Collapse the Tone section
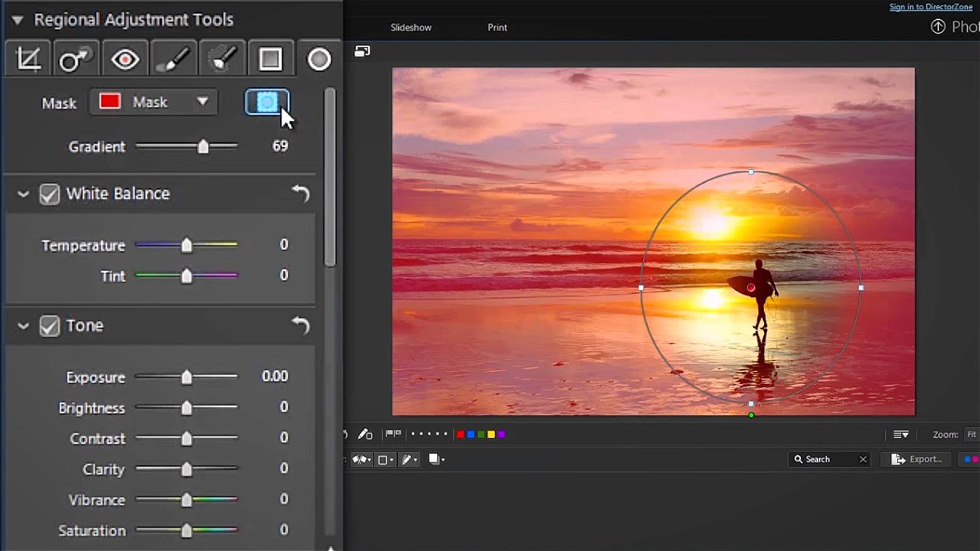Screen dimensions: 980x551 coord(23,326)
